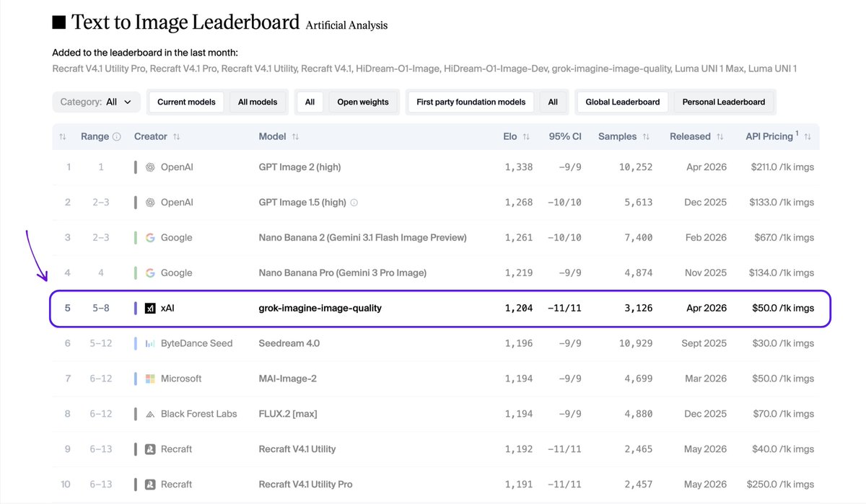Select the Current models filter
The width and height of the screenshot is (866, 504).
(186, 102)
